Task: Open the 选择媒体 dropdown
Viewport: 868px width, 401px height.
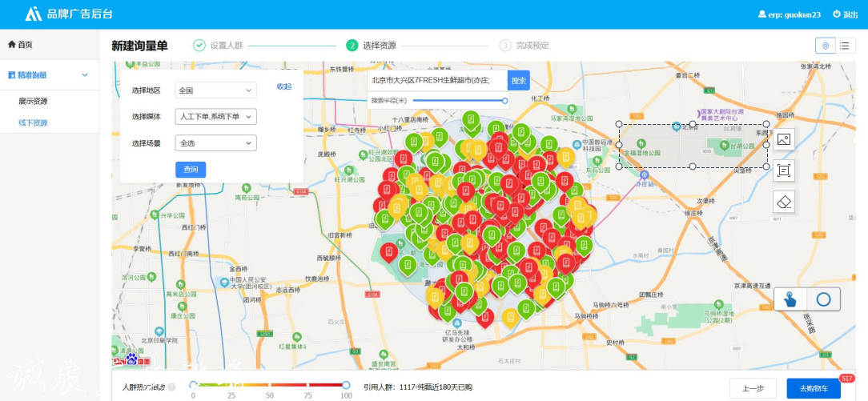Action: [216, 117]
